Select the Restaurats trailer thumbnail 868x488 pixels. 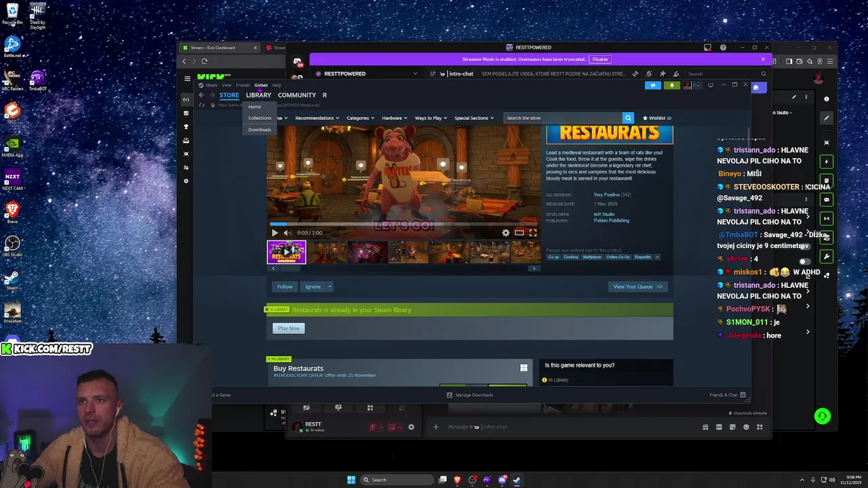(x=286, y=252)
